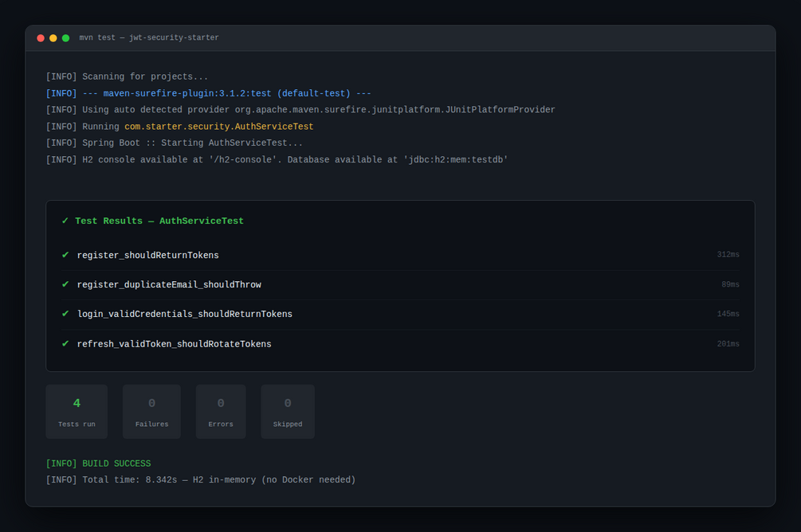Click the 'Errors' summary card

[x=221, y=412]
